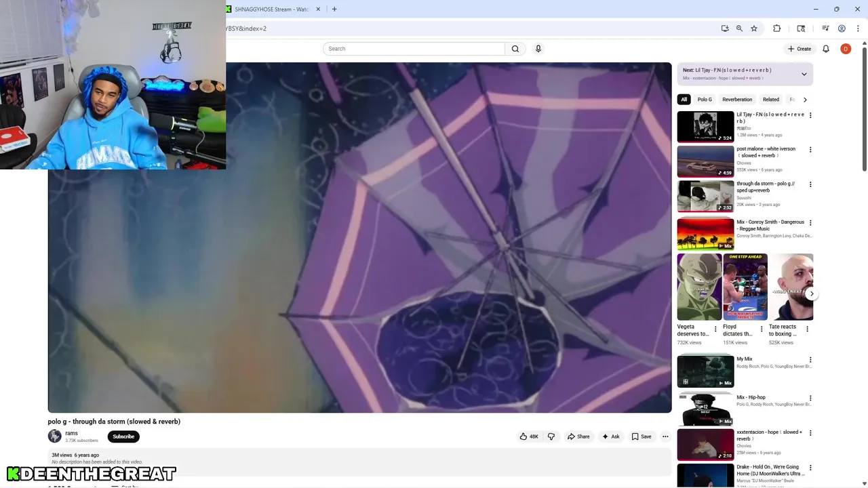Click the YouTube search magnifier button
The image size is (868, 488).
515,49
